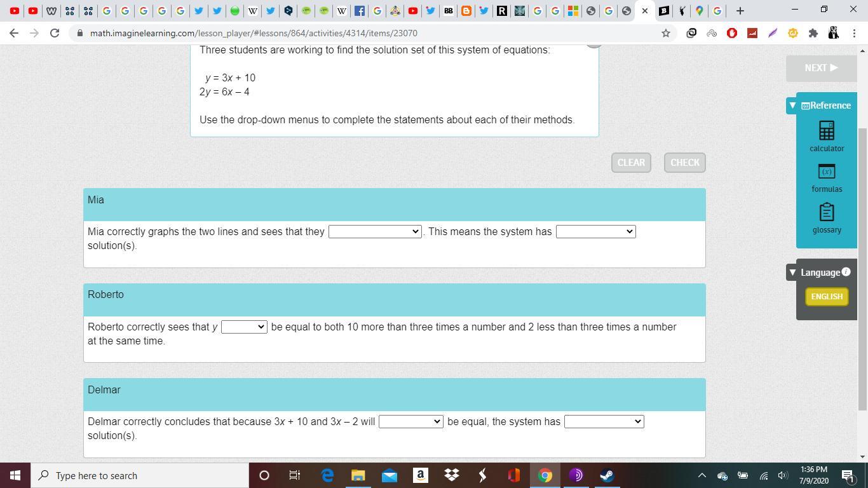Switch to the Google Maps tab
The image size is (868, 488).
699,10
